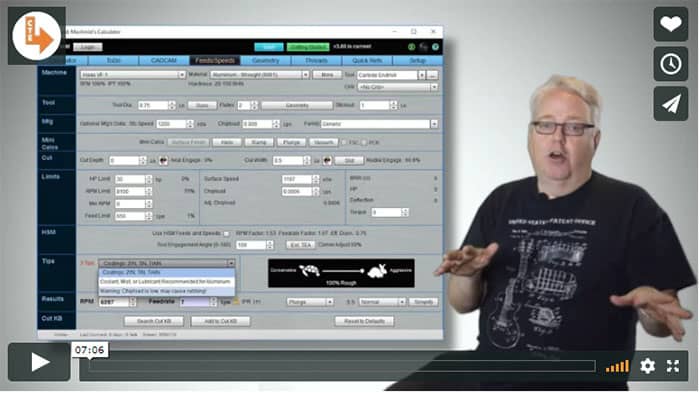Screen dimensions: 700x393
Task: Click the tortoise-hare aggressiveness slider
Action: [341, 273]
